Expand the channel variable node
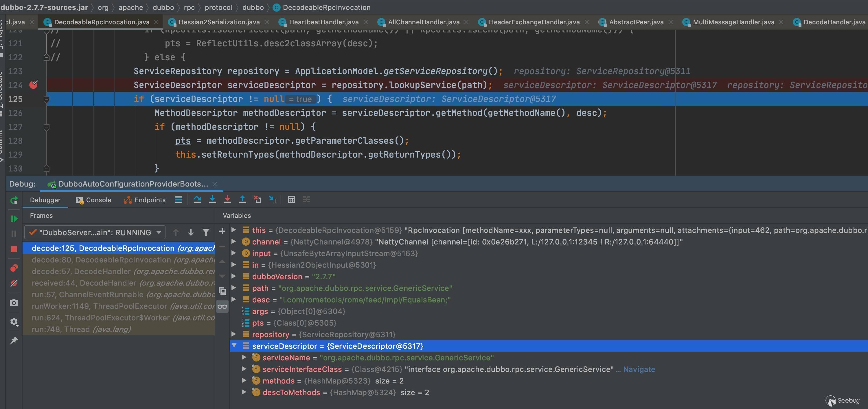This screenshot has height=409, width=868. (233, 242)
